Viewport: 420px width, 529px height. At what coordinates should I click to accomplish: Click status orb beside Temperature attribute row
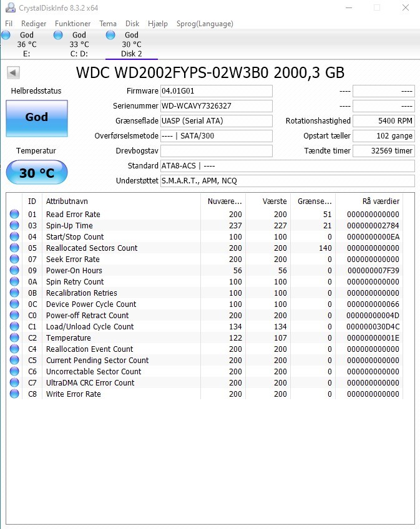tap(14, 338)
